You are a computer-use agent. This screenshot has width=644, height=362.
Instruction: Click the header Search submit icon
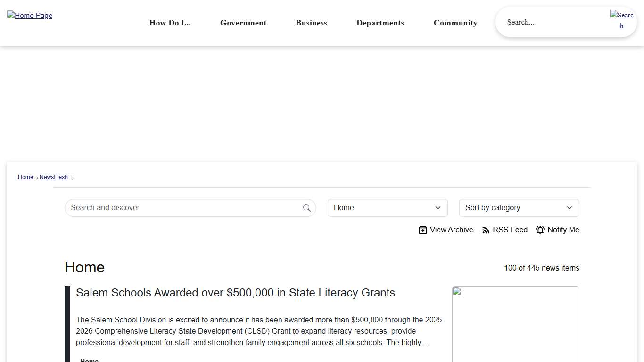[621, 20]
